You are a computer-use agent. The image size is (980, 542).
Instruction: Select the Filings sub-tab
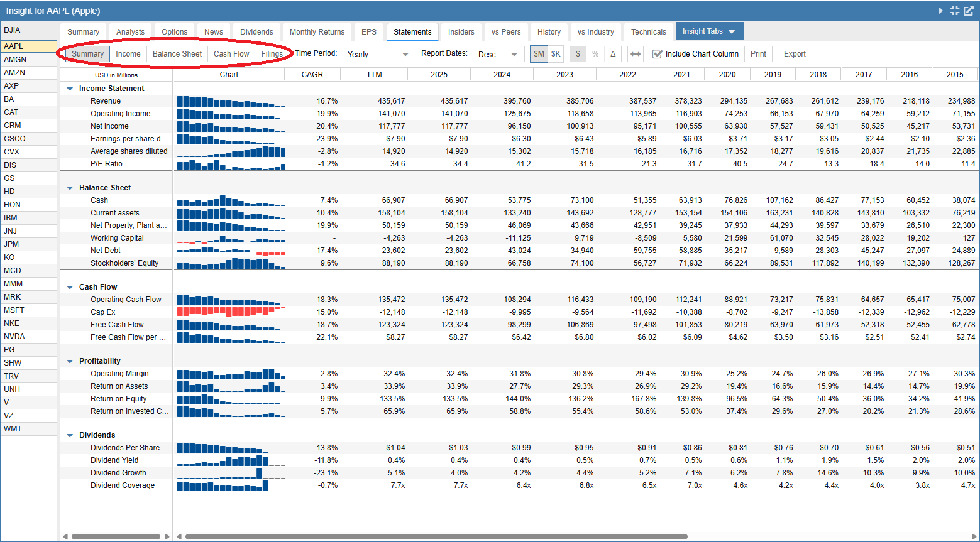point(272,54)
